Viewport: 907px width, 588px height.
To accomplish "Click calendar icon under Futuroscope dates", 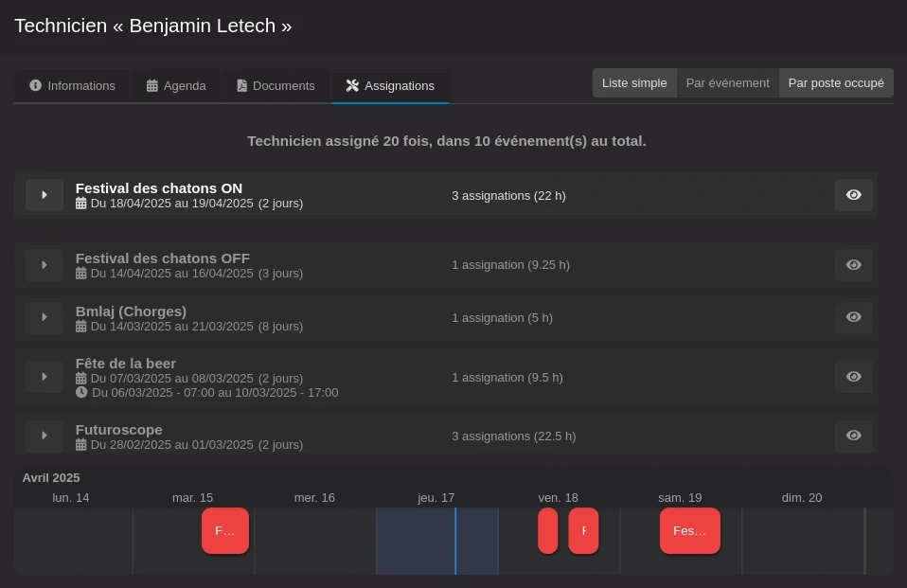I will point(81,445).
